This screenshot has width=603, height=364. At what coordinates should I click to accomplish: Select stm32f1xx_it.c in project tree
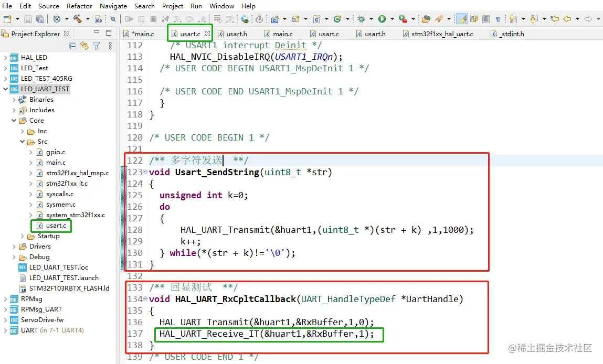(62, 184)
